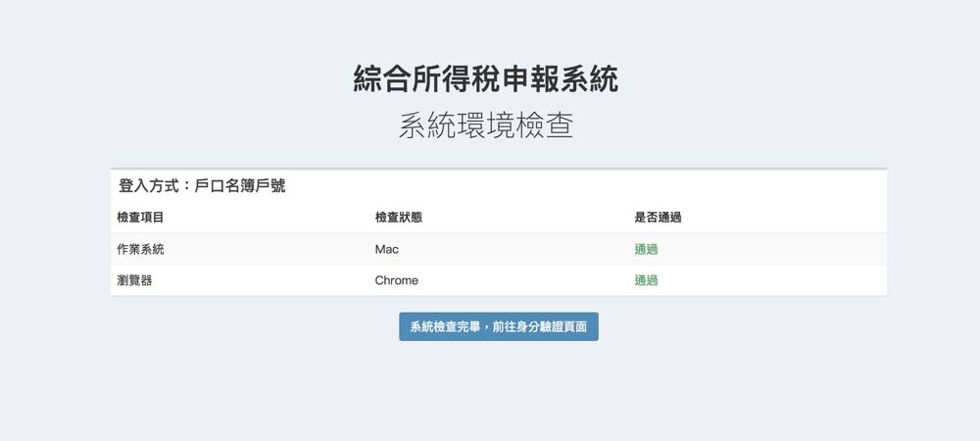The width and height of the screenshot is (980, 441).
Task: Select the 作業系統 cell
Action: click(x=140, y=249)
